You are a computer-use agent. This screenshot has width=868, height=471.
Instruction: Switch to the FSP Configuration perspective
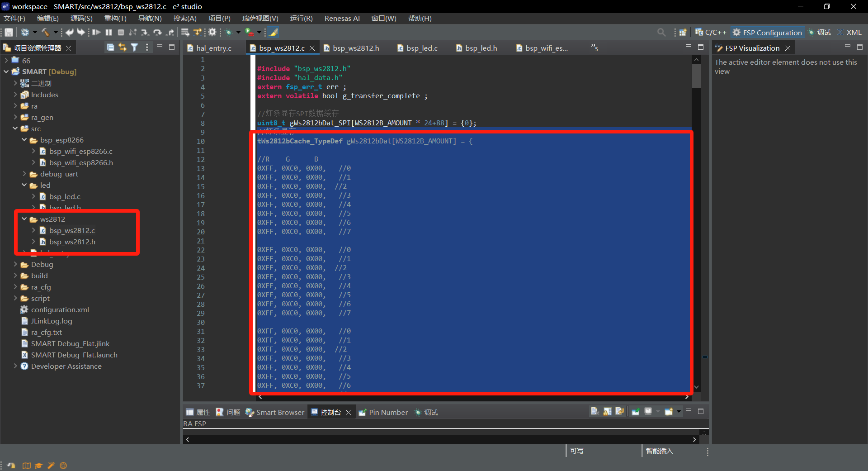point(767,33)
